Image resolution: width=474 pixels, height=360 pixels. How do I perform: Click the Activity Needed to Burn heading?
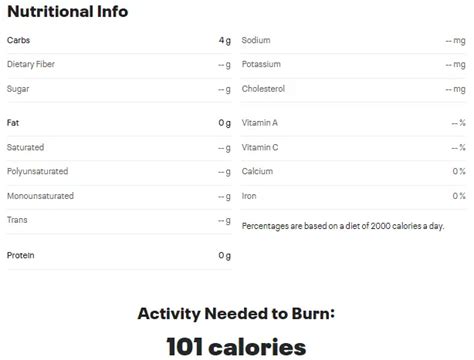236,314
